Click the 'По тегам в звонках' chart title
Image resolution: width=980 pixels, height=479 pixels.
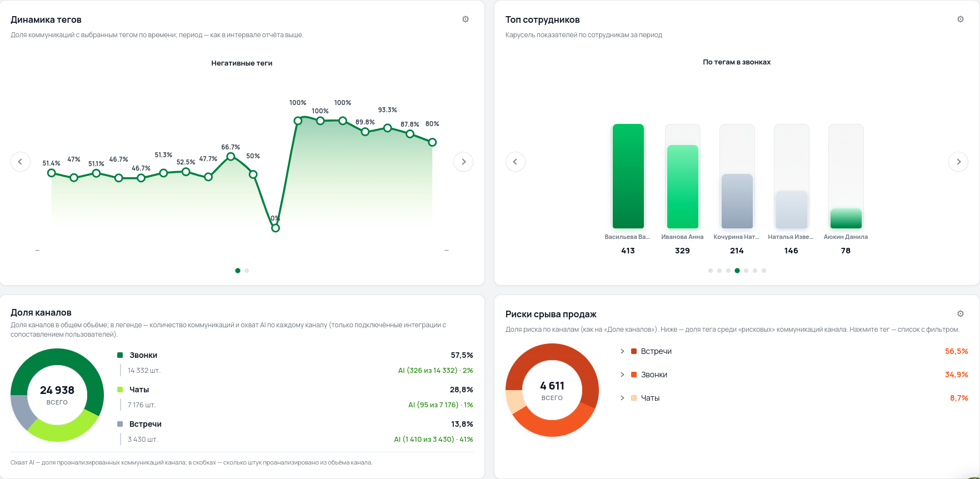(x=737, y=62)
